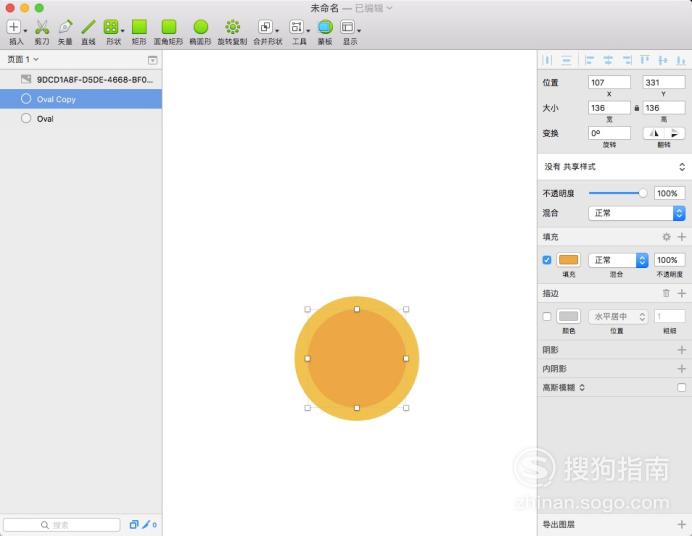Click the fill opacity percent field
The height and width of the screenshot is (536, 692).
[669, 260]
